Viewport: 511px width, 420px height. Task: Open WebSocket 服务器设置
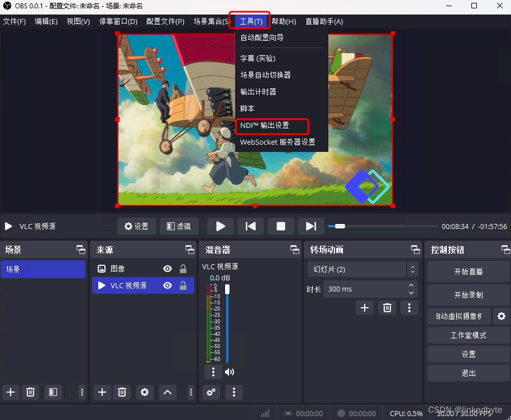click(x=278, y=142)
